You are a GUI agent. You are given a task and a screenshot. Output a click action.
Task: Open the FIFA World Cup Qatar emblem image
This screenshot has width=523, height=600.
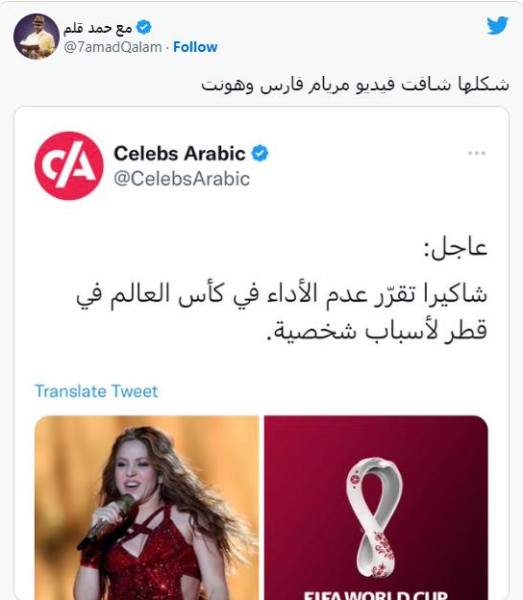click(x=376, y=507)
